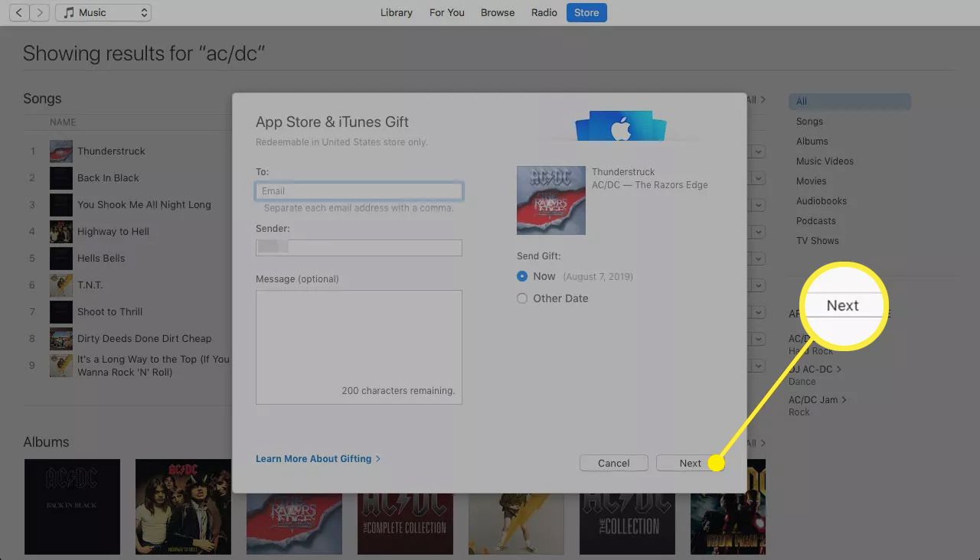980x560 pixels.
Task: Click the Albums section heading
Action: tap(46, 442)
